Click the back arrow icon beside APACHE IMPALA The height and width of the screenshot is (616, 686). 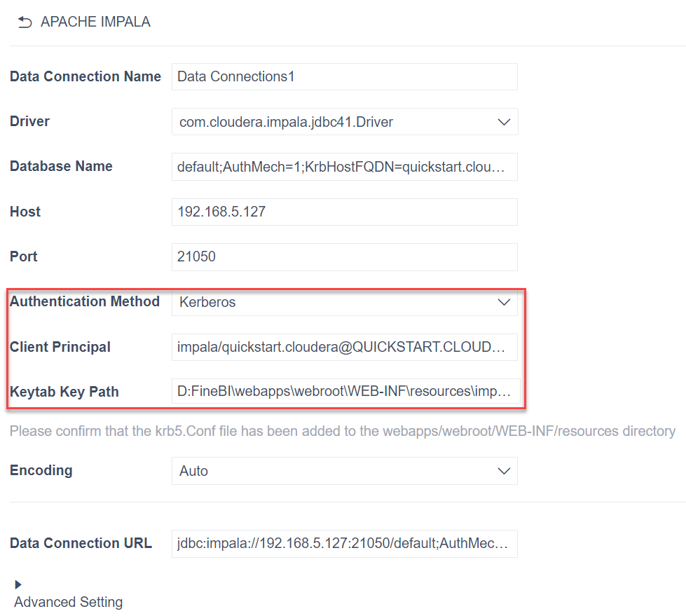(25, 22)
